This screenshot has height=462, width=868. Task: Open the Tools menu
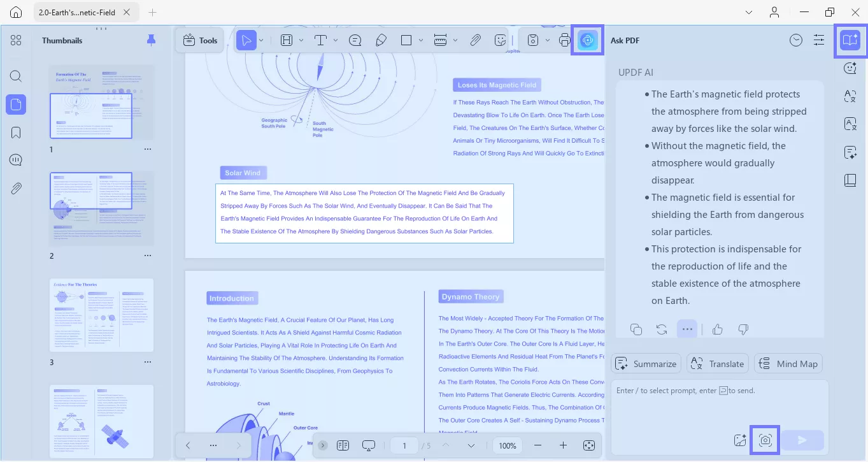tap(200, 40)
